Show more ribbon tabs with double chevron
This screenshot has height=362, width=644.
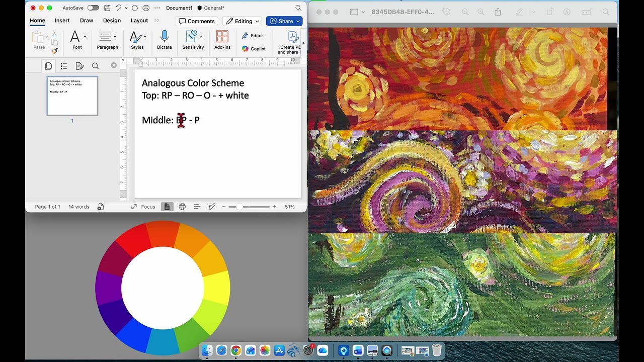(156, 21)
